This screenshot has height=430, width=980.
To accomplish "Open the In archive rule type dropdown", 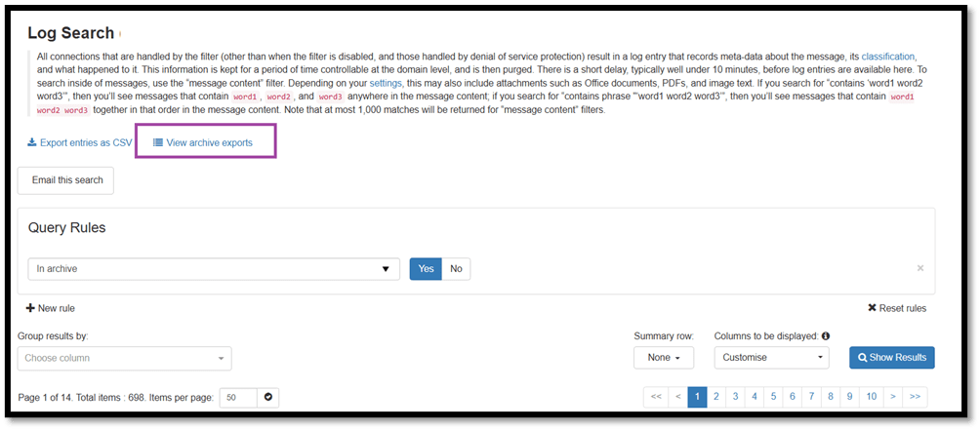I will pos(214,269).
